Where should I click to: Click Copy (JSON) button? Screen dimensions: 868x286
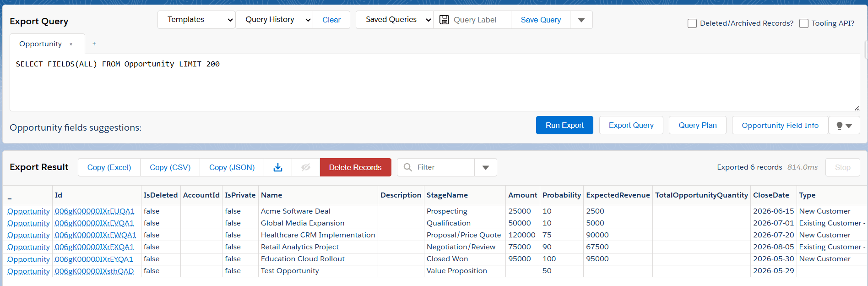(x=232, y=167)
